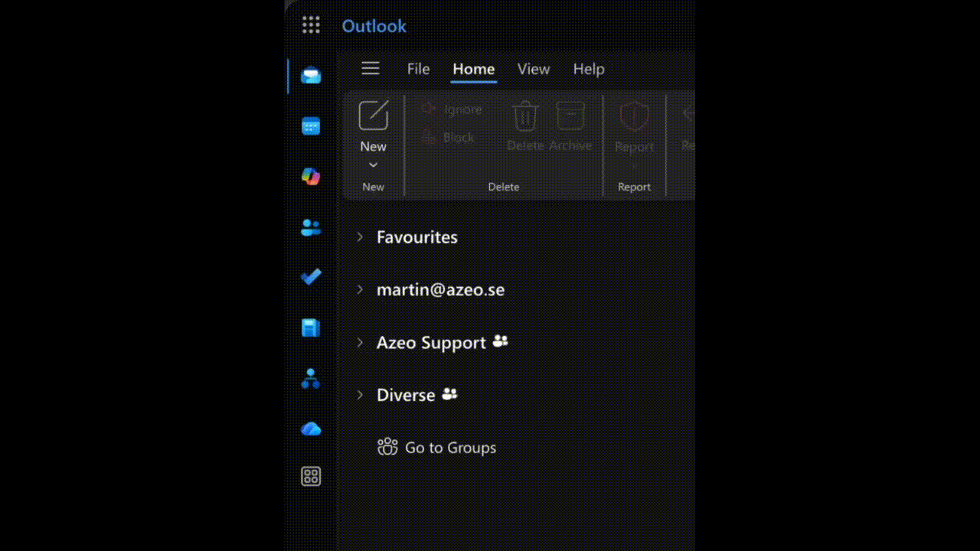980x551 pixels.
Task: Launch the Copilot icon in sidebar
Action: click(x=311, y=177)
